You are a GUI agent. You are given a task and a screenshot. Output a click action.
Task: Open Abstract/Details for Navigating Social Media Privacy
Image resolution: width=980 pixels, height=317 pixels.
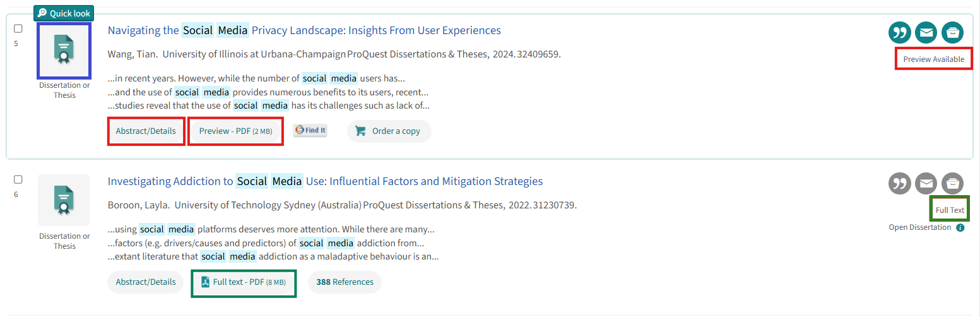(146, 131)
